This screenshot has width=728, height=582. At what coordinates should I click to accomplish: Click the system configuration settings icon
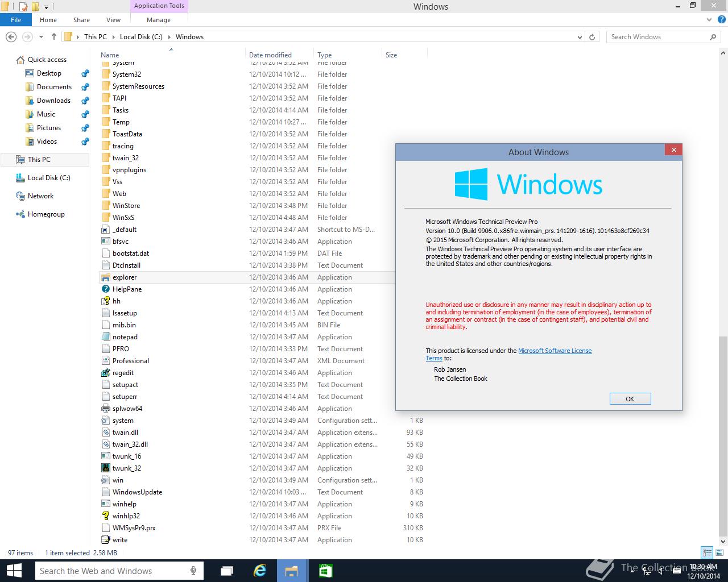pyautogui.click(x=105, y=421)
